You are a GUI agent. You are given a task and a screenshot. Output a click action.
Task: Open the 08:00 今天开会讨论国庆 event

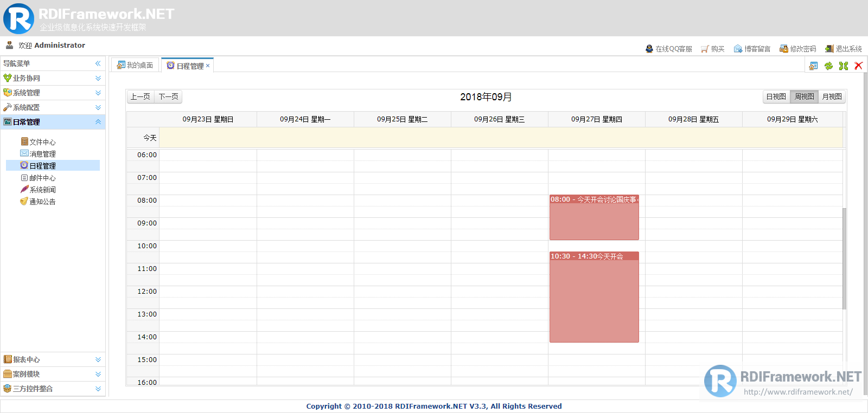(x=594, y=217)
